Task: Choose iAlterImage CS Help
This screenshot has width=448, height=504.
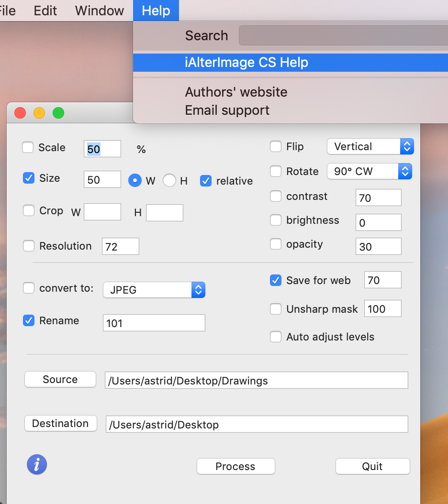Action: pos(291,63)
